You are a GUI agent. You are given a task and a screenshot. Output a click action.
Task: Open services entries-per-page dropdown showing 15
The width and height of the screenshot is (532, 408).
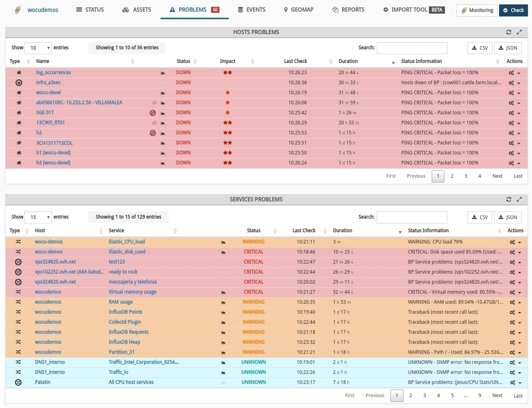pos(38,217)
